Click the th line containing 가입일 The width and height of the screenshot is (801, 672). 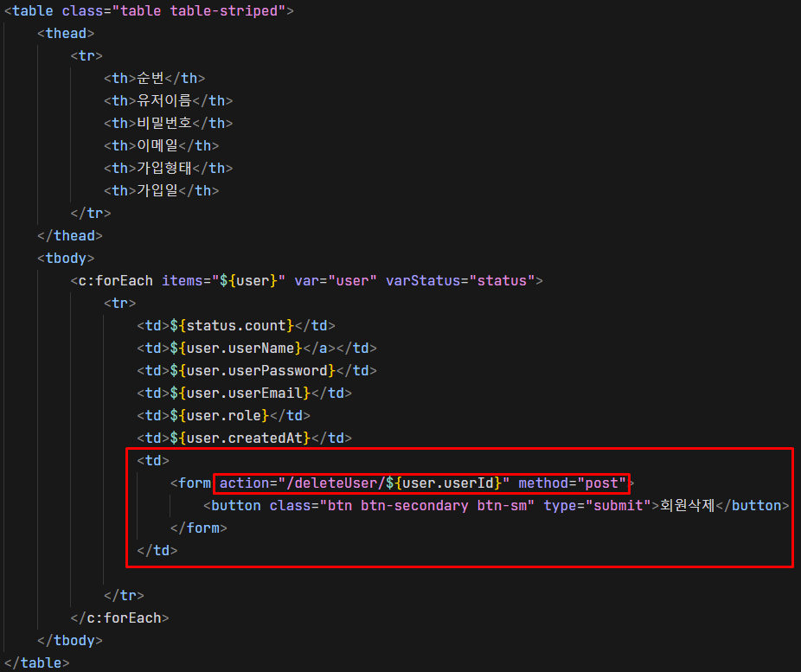point(162,190)
